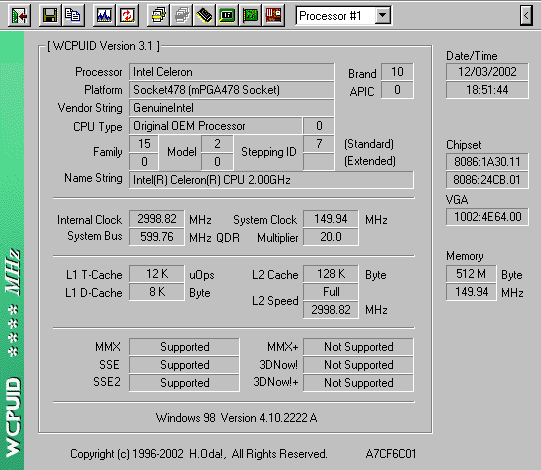This screenshot has width=541, height=470.
Task: Click the L1 T-Cache value 12 K
Action: pos(157,274)
